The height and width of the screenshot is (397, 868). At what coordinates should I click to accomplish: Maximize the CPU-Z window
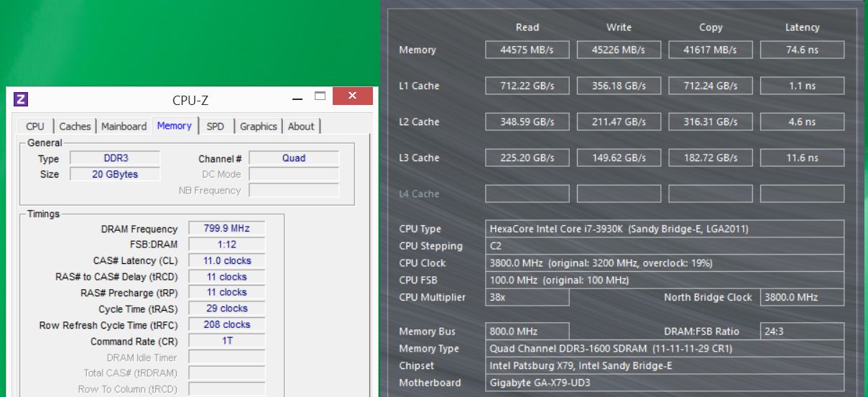click(320, 96)
